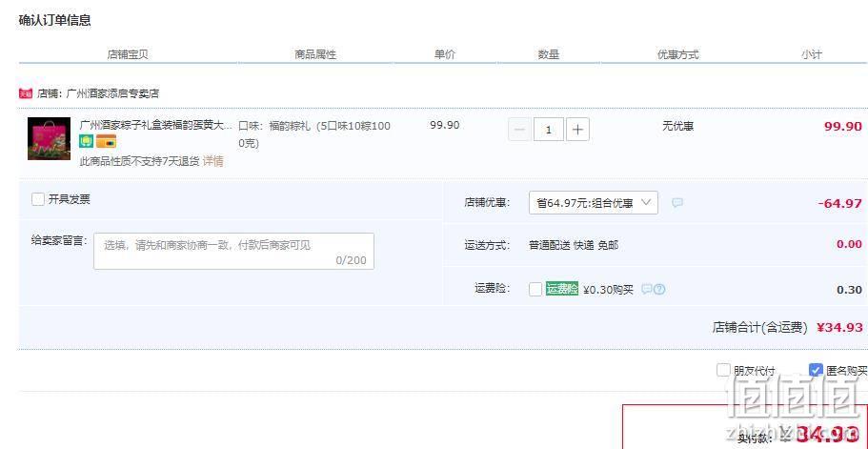Focus the quantity input showing 1
The image size is (868, 449).
point(549,130)
